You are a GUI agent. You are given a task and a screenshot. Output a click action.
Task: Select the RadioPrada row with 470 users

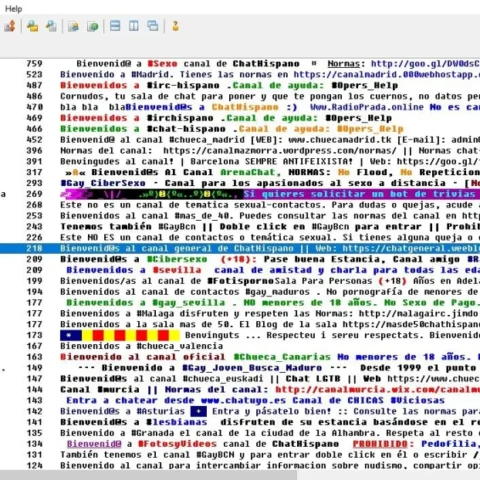point(240,107)
